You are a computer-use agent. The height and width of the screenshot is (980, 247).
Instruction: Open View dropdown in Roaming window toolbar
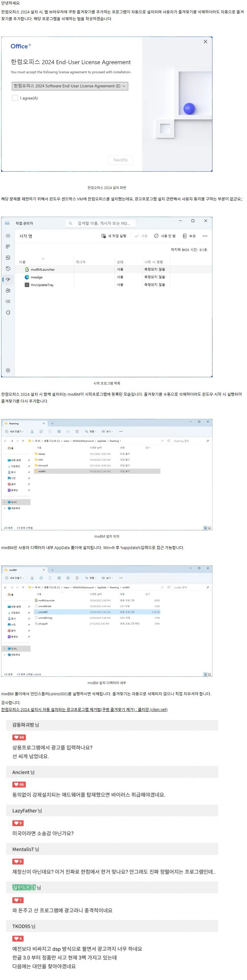coord(107,431)
